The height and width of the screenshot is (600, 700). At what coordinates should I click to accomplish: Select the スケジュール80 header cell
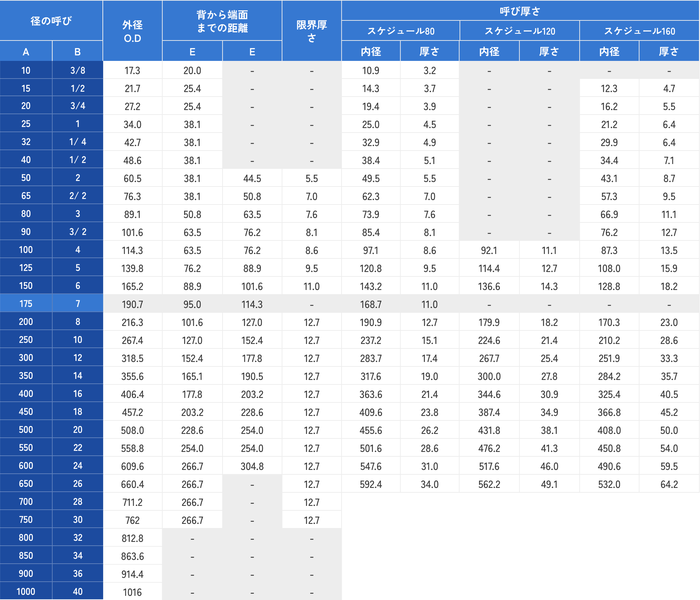click(400, 31)
